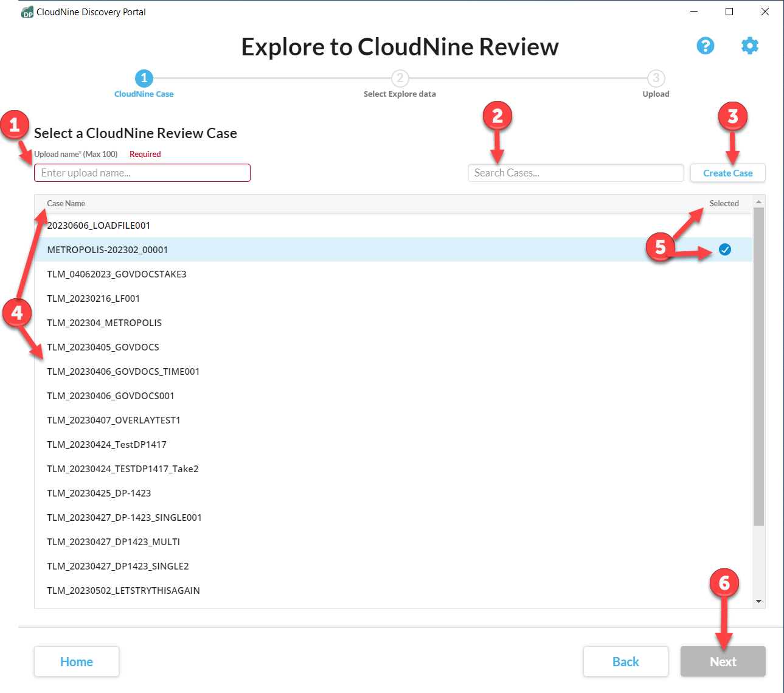Click the Search Cases field
Screen dimensions: 784x693
coord(576,173)
